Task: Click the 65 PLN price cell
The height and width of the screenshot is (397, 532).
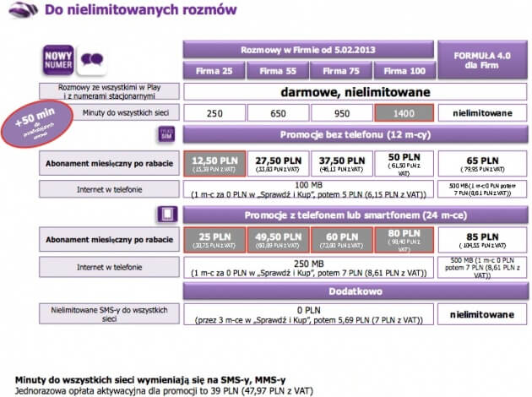Action: coord(482,164)
